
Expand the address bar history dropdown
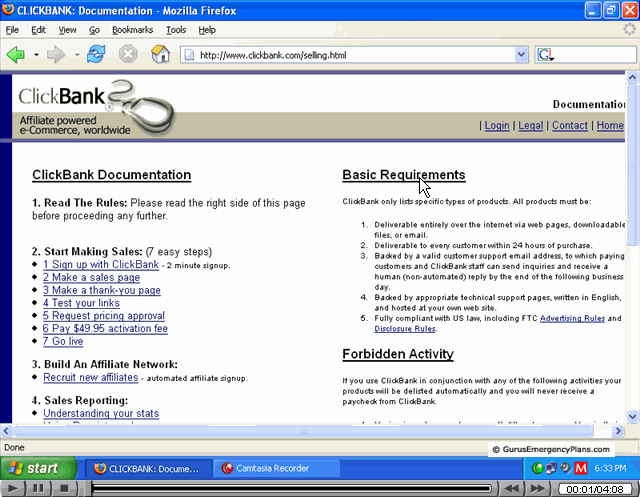tap(521, 55)
